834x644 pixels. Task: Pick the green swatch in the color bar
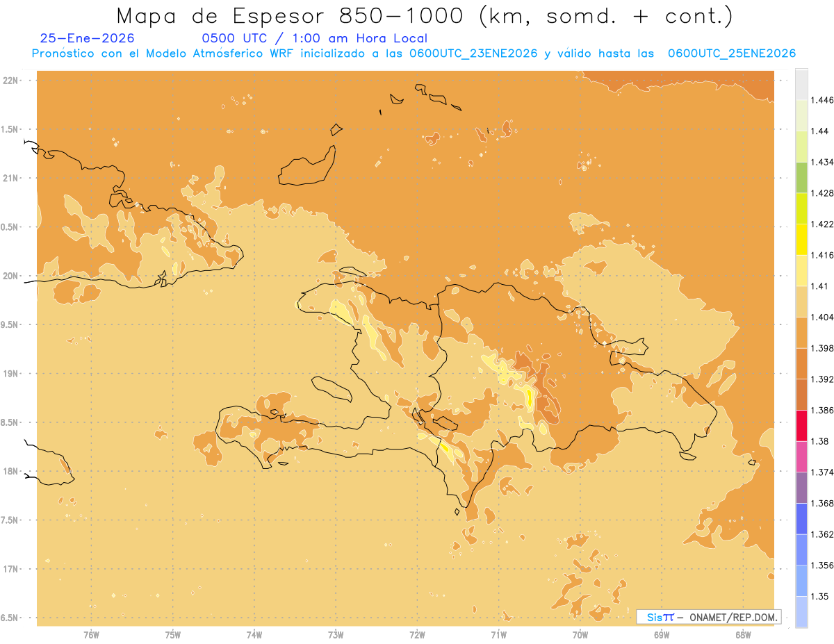(801, 177)
